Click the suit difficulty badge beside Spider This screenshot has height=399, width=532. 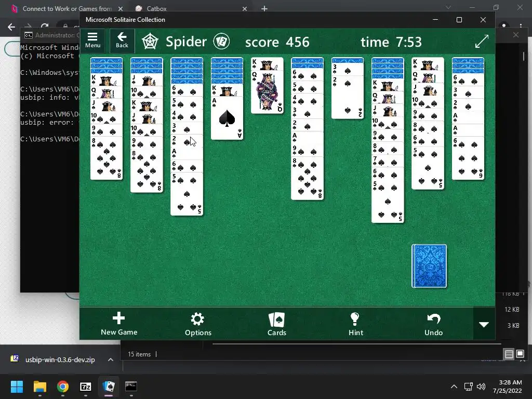tap(221, 42)
